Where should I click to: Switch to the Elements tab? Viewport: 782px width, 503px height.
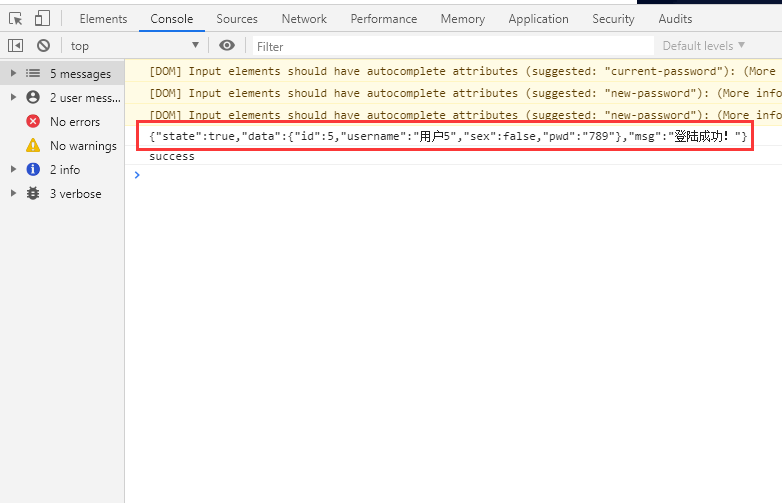click(103, 19)
